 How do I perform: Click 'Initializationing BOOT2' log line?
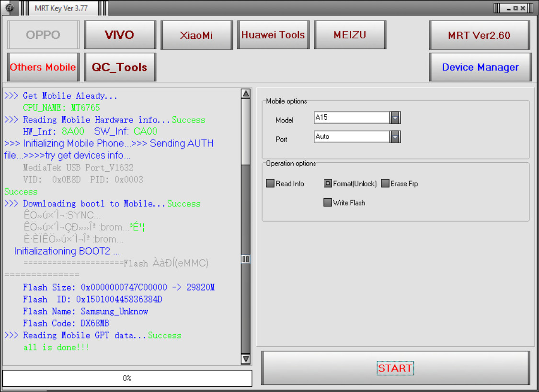(67, 251)
